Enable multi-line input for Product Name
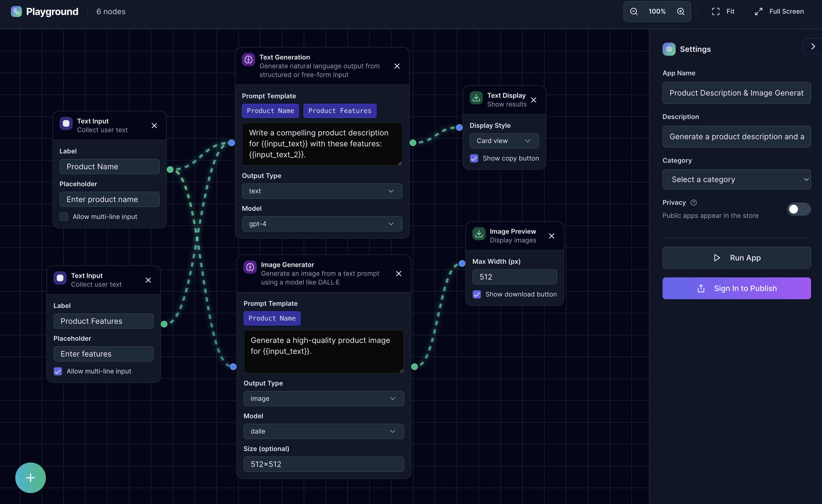The image size is (822, 504). pyautogui.click(x=64, y=217)
